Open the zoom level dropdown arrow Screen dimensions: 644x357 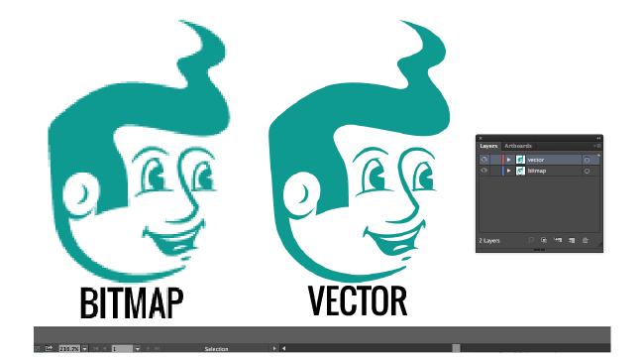(x=84, y=349)
